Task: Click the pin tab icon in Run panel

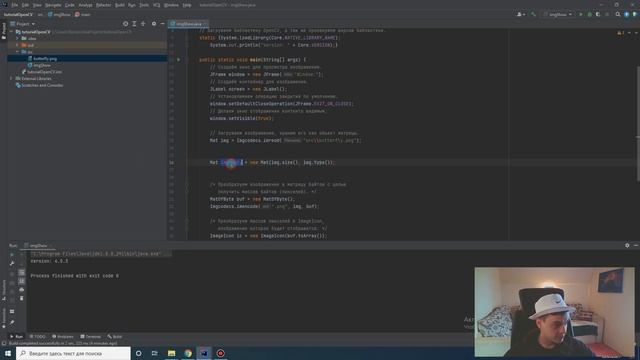Action: (x=12, y=322)
